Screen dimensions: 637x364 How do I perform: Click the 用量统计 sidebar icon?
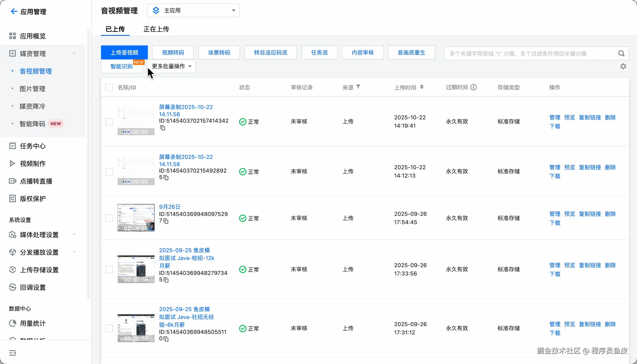tap(13, 323)
